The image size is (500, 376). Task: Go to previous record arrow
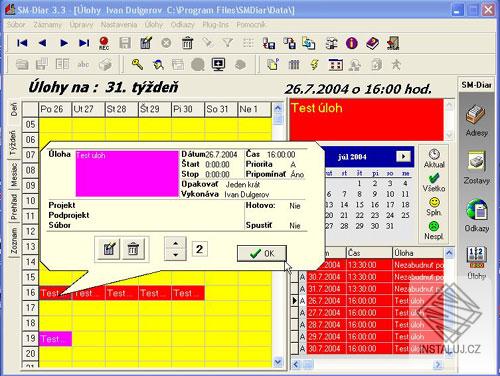[x=43, y=43]
